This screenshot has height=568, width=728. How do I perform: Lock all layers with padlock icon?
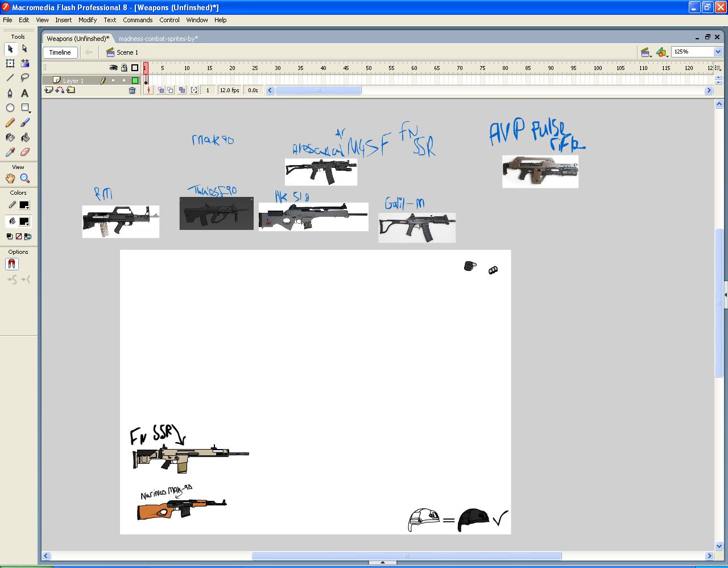coord(124,68)
